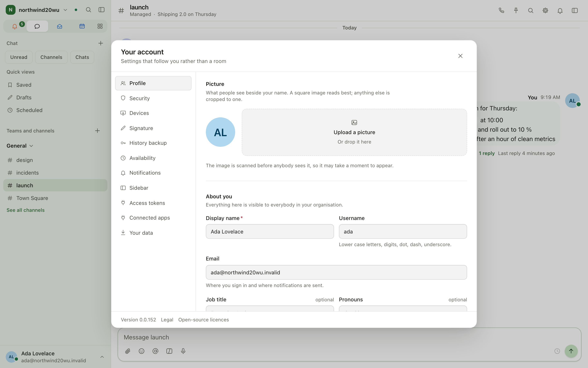The image size is (588, 368).
Task: Open the Access tokens settings tab
Action: point(153,203)
